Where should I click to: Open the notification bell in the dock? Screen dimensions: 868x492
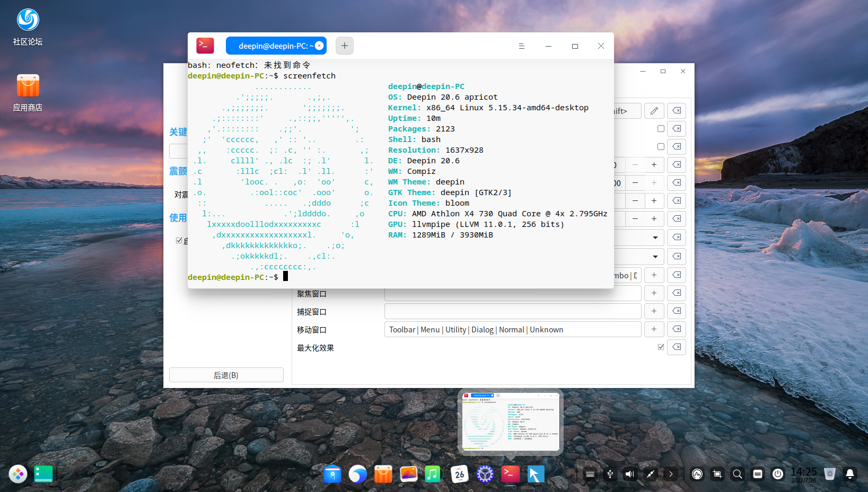click(849, 474)
